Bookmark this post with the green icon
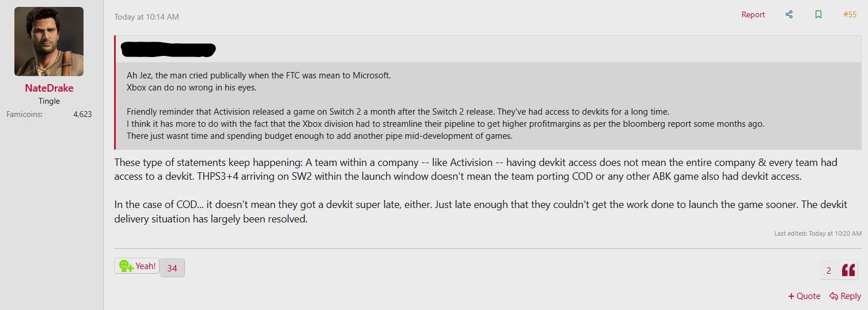 [x=818, y=15]
